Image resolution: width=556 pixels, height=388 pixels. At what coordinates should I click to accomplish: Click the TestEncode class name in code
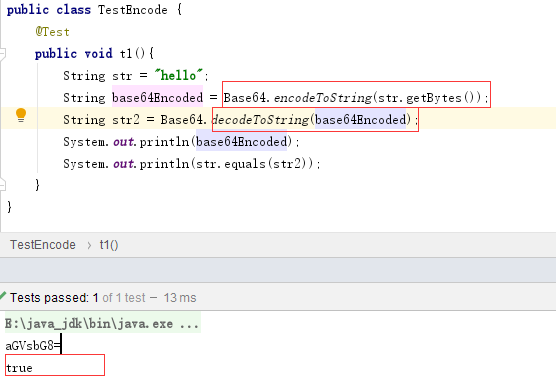[x=133, y=10]
